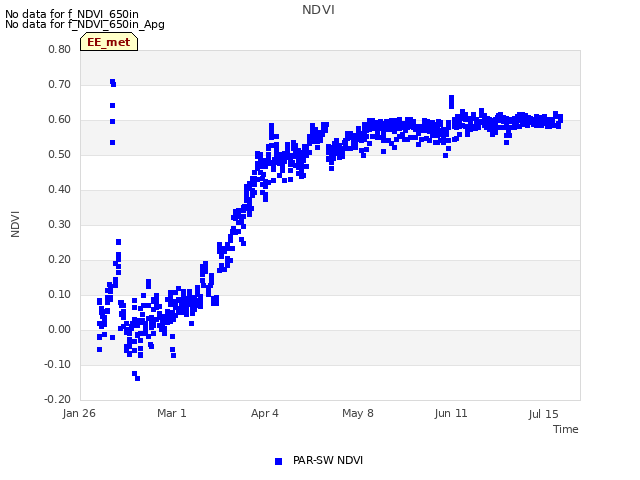Screen dimensions: 640x480
Task: Click the 0.30 y-axis value
Action: pyautogui.click(x=60, y=224)
